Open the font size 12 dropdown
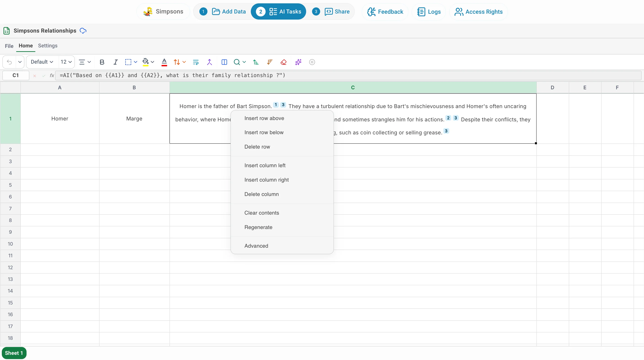 coord(66,62)
